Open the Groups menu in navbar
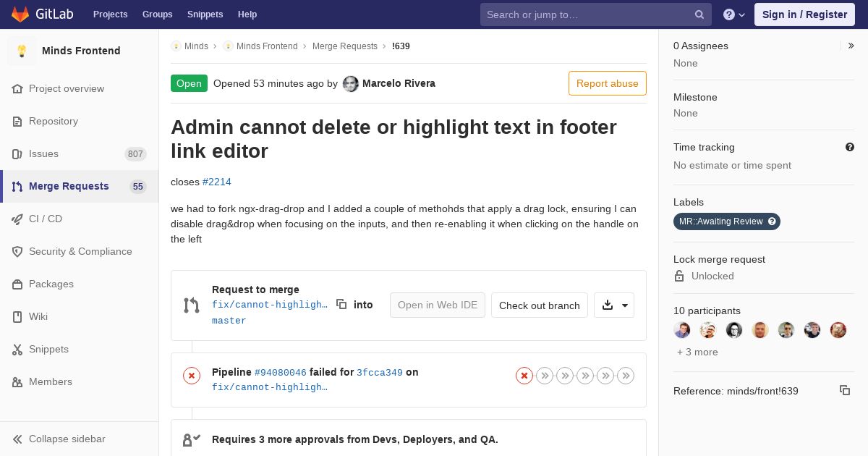 (x=158, y=14)
